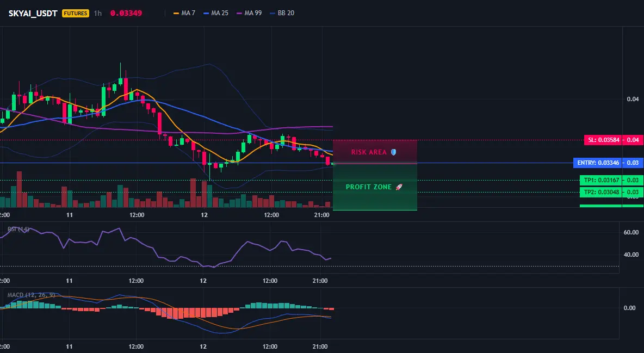644x353 pixels.
Task: Click the TP1: 0.03167 target label
Action: point(600,180)
